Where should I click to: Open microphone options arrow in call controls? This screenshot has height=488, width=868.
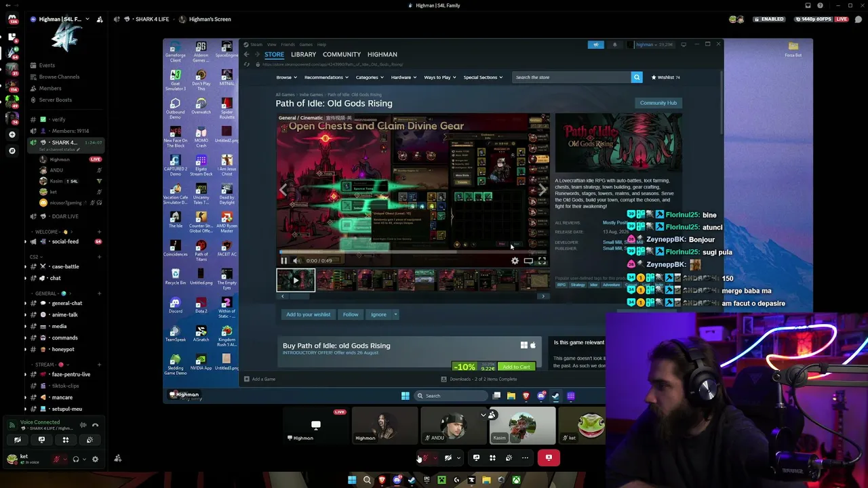(x=435, y=458)
